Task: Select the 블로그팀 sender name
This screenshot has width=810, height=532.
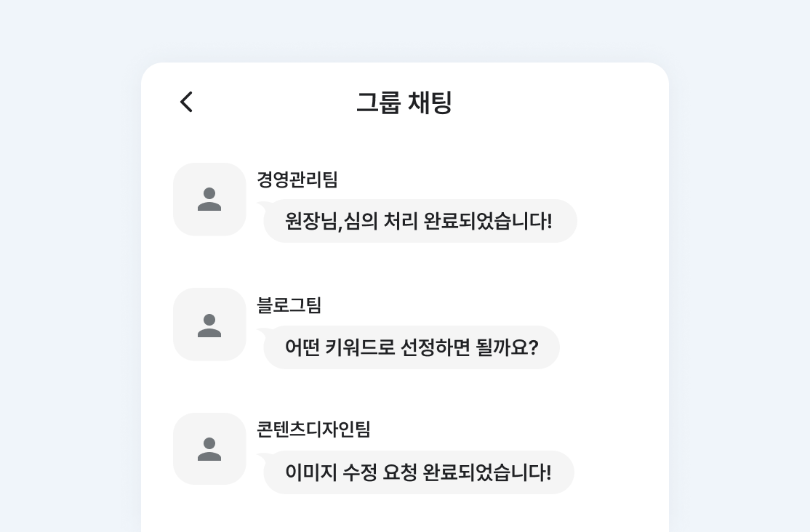Action: [x=289, y=305]
